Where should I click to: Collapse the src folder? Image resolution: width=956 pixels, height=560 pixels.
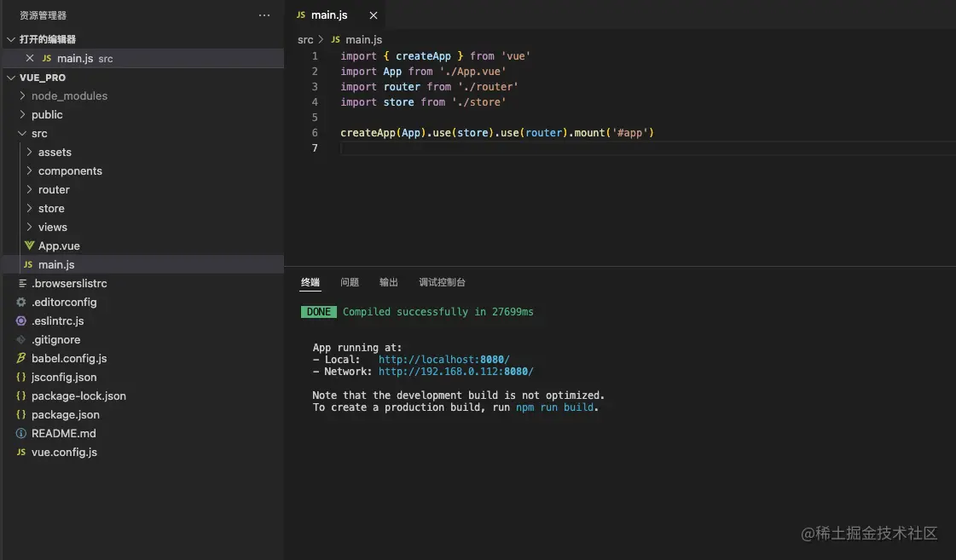click(22, 134)
